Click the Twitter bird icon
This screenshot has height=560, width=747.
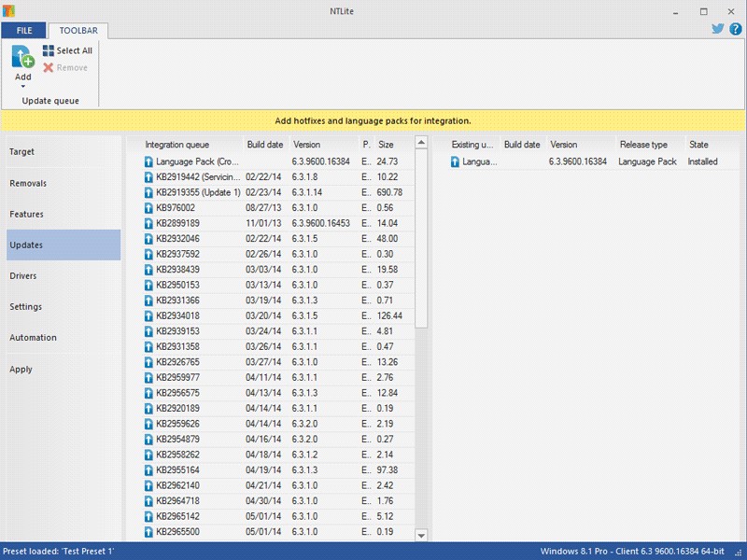click(718, 29)
